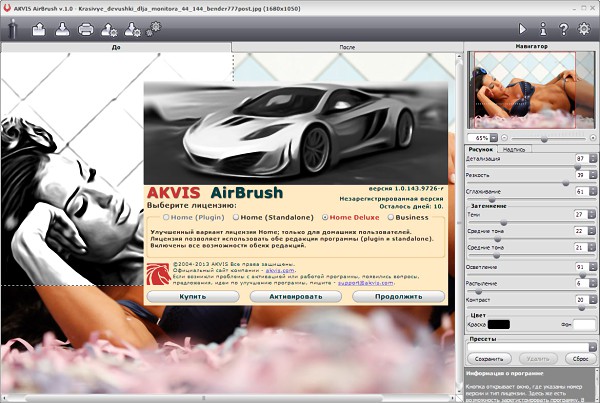Open the 65% zoom level dropdown

point(494,138)
